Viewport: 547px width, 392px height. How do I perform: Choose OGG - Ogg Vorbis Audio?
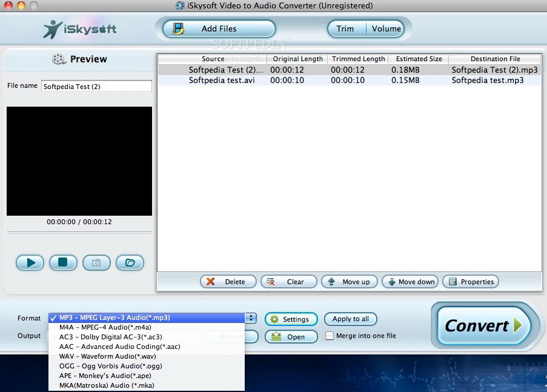pos(147,366)
